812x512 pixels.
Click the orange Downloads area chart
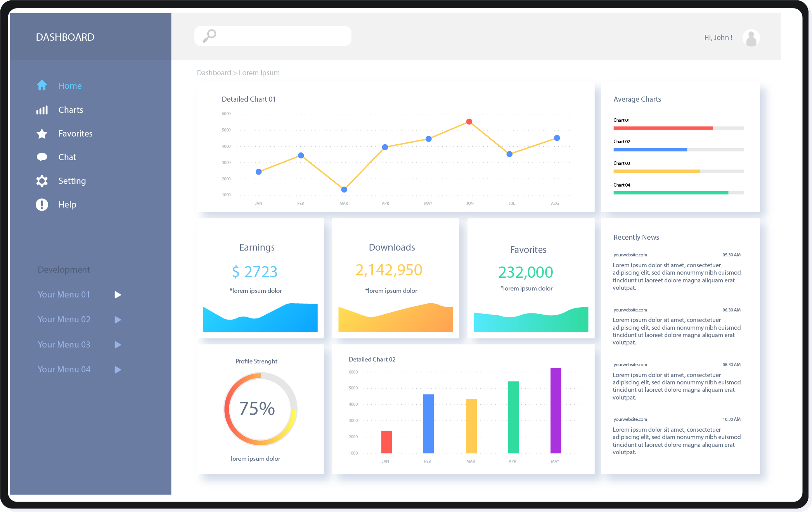click(x=396, y=318)
